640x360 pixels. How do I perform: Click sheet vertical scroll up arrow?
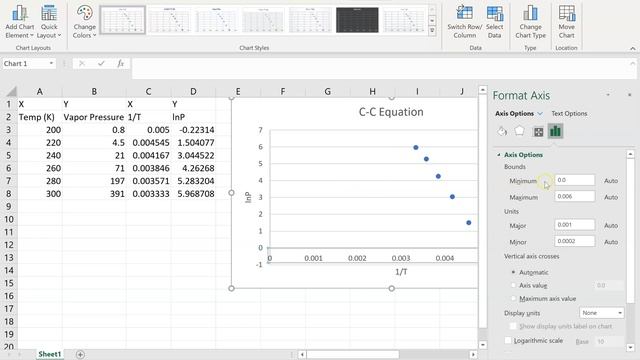[482, 89]
